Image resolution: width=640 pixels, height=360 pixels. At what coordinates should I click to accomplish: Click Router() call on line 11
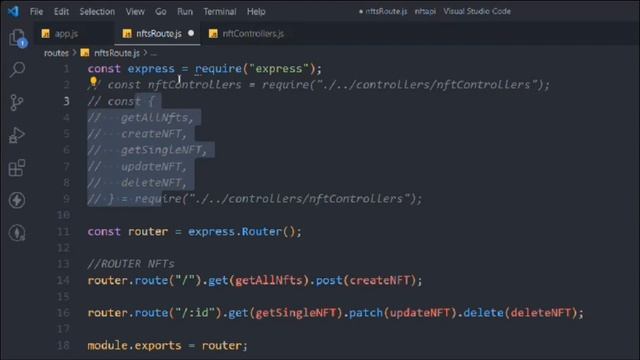pyautogui.click(x=268, y=232)
